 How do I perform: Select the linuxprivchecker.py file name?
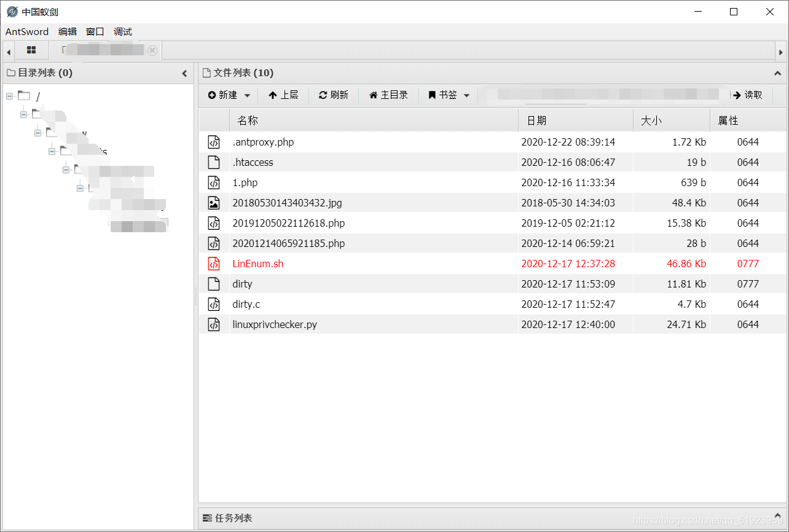[275, 324]
